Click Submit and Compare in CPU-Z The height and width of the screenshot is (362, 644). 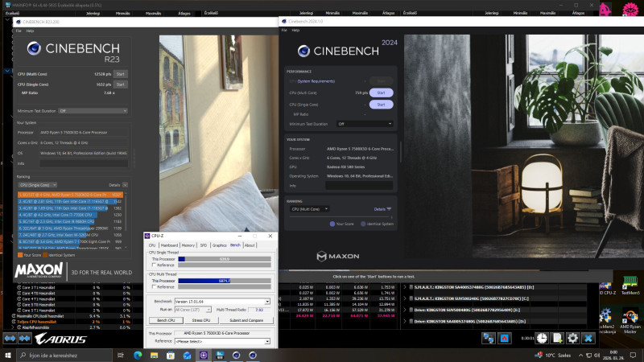tap(246, 320)
